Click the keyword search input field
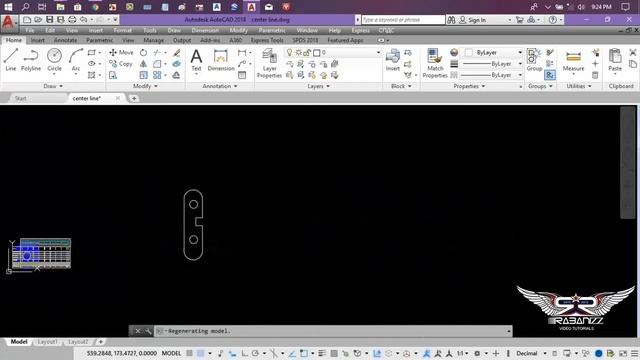The width and height of the screenshot is (640, 360). click(403, 20)
